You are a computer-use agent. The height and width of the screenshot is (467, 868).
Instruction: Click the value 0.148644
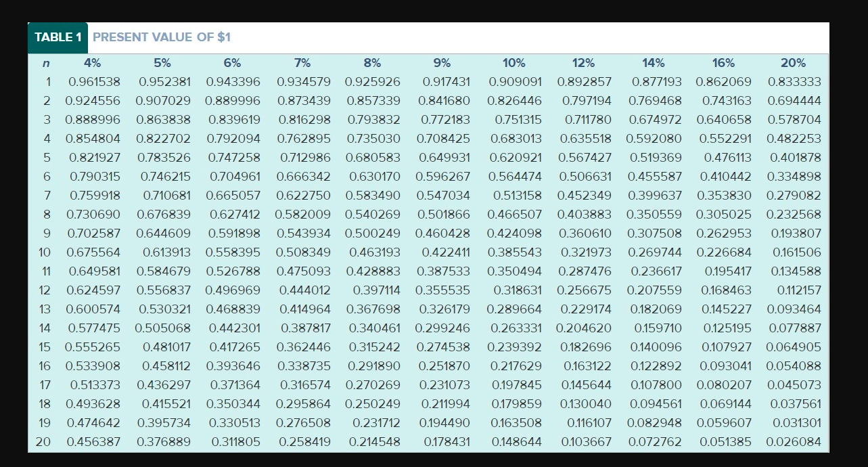pos(518,442)
